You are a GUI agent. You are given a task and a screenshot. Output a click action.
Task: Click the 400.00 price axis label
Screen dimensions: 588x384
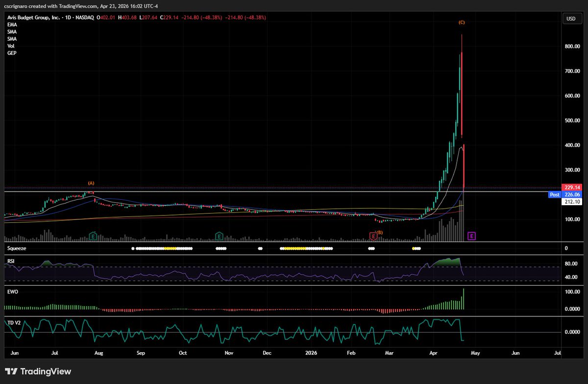tap(572, 145)
